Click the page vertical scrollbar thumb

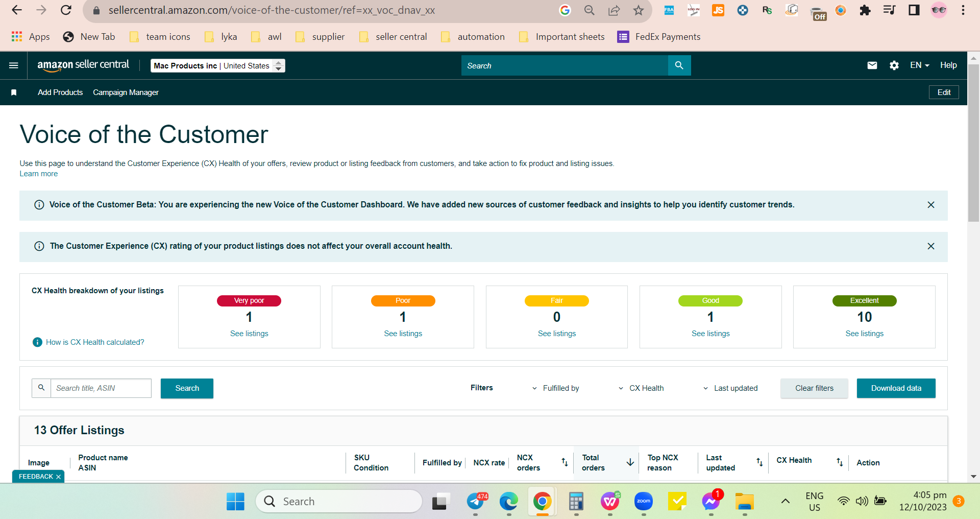point(973,143)
